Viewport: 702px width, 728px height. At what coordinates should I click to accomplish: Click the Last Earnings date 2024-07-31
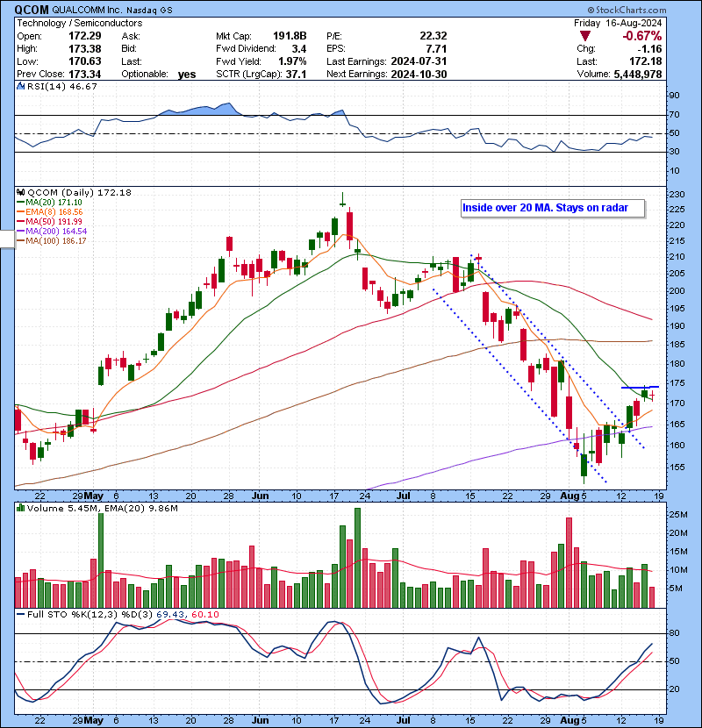[419, 61]
